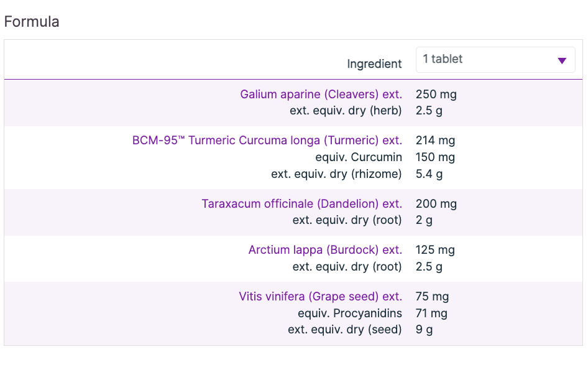The image size is (588, 367).
Task: Click ext. equiv. dry (herb) label
Action: tap(346, 111)
